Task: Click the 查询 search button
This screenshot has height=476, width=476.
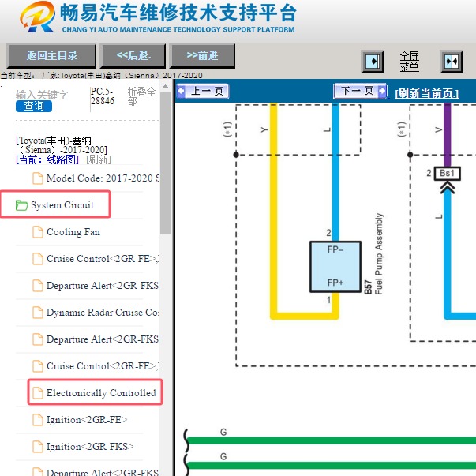Action: 34,107
